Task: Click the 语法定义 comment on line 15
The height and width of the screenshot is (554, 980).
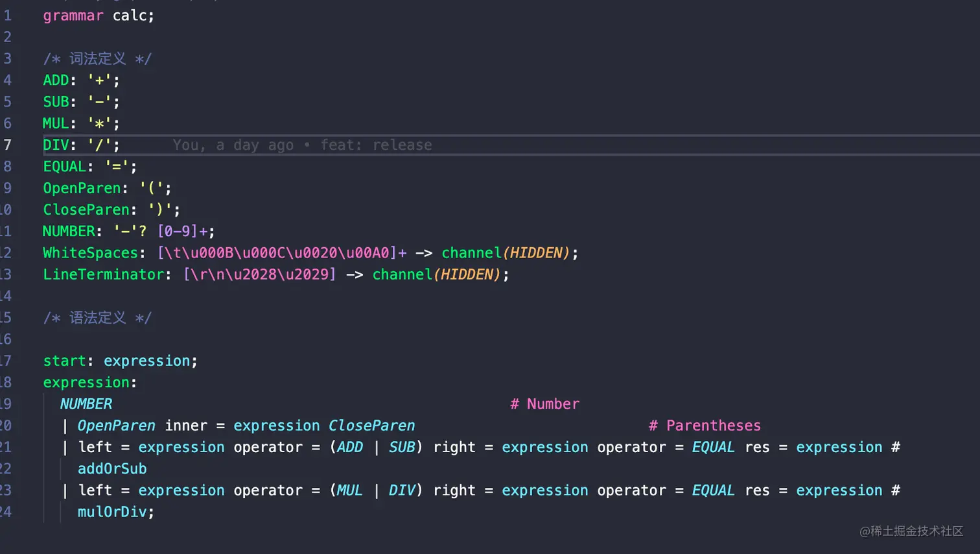Action: click(97, 317)
